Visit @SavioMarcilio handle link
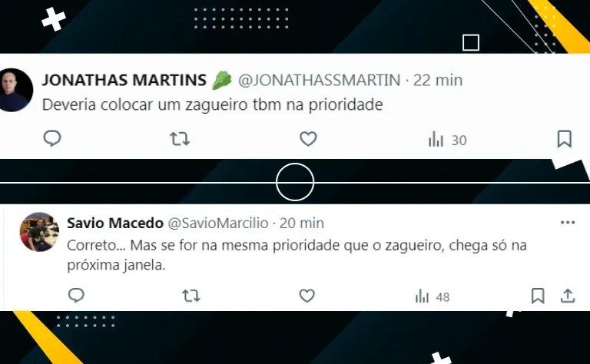Viewport: 590px width, 364px height. (x=218, y=223)
